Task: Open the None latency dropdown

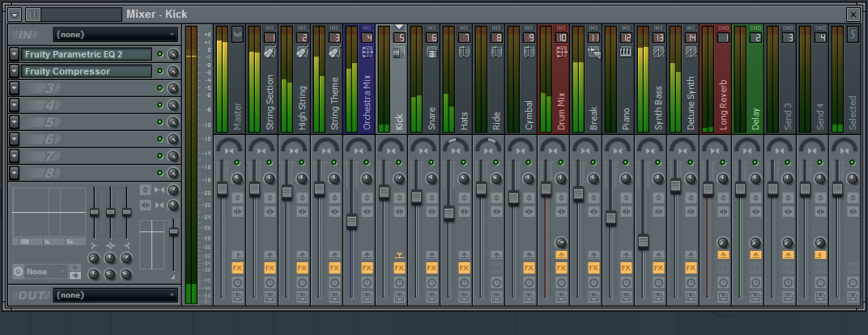Action: coord(46,271)
